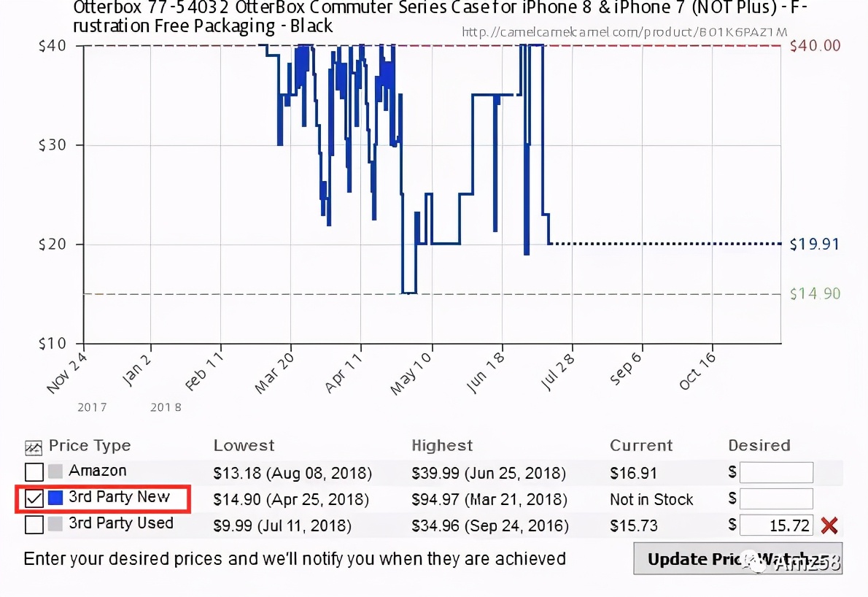
Task: Click the red X delete icon
Action: coord(829,525)
